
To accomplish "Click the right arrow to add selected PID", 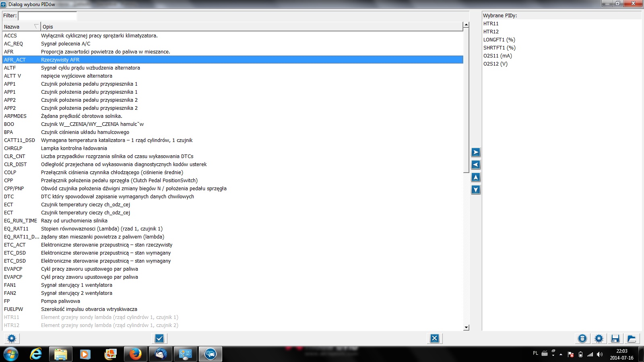I will tap(476, 152).
